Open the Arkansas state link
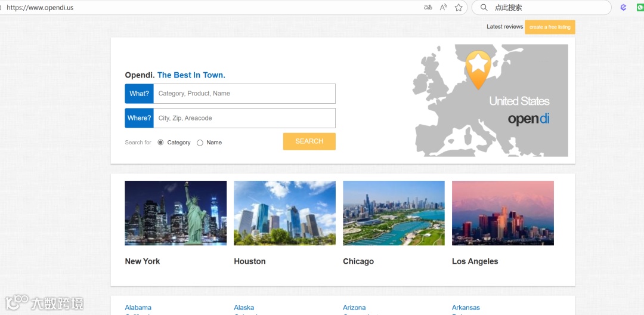The height and width of the screenshot is (315, 644). [x=466, y=308]
